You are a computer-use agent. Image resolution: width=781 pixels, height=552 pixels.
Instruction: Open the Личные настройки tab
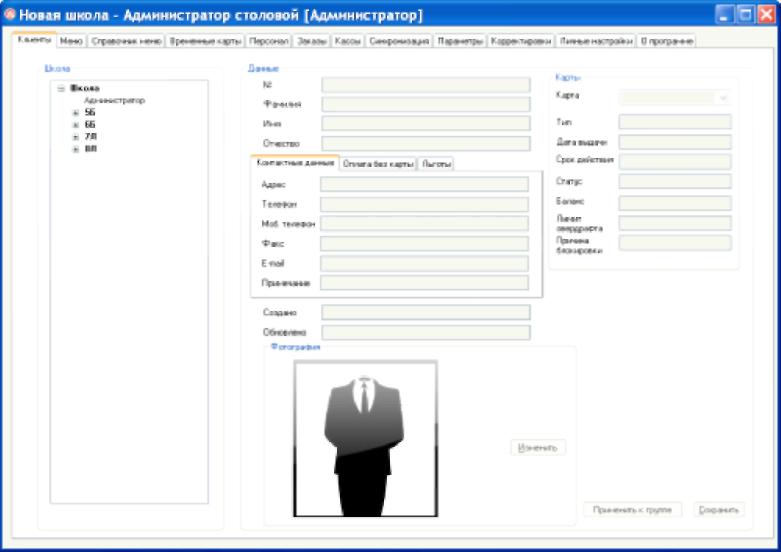[596, 41]
